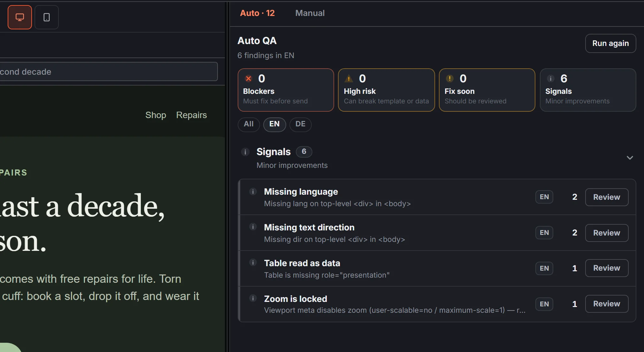Click EN badge on Missing language row
Image resolution: width=644 pixels, height=352 pixels.
pos(544,197)
